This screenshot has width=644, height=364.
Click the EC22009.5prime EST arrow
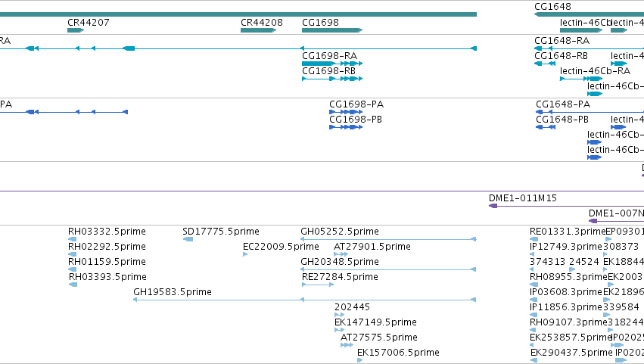coord(245,254)
